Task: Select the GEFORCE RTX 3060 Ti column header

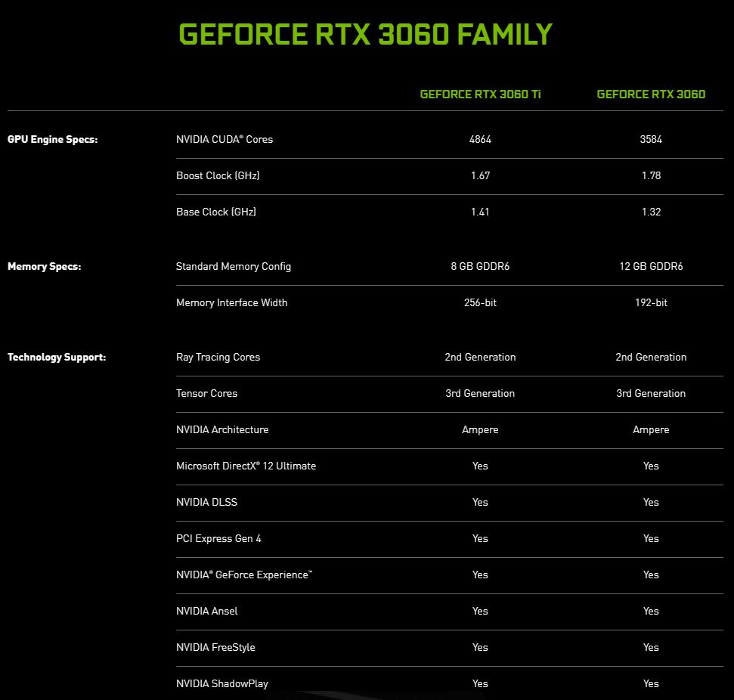Action: click(480, 94)
